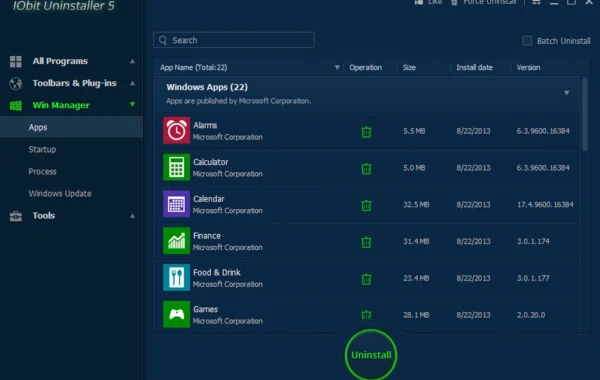Click the trash icon for Calculator
600x380 pixels.
(x=366, y=168)
